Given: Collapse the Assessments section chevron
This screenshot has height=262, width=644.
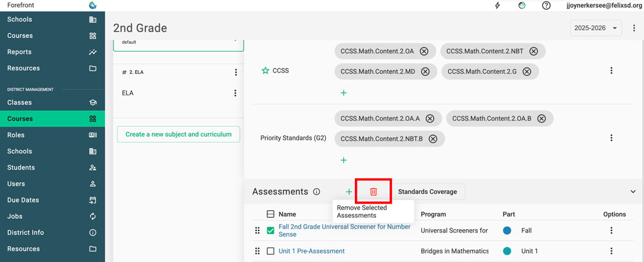Looking at the screenshot, I should coord(632,191).
